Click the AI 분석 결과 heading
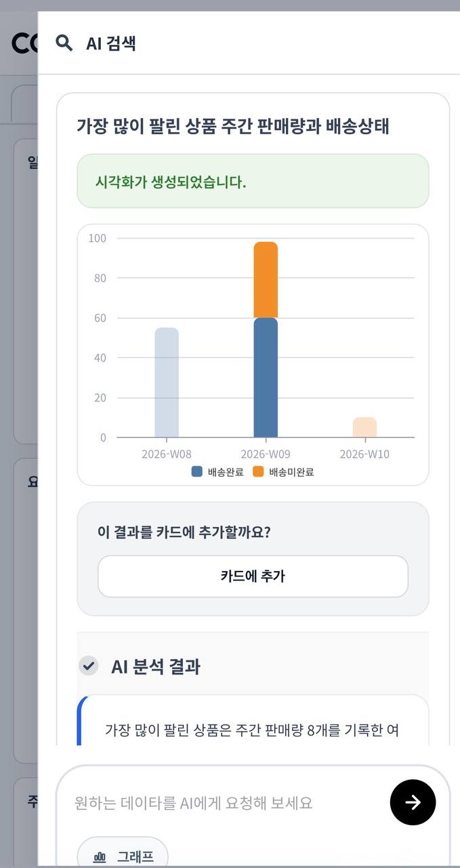This screenshot has height=868, width=460. click(x=156, y=667)
